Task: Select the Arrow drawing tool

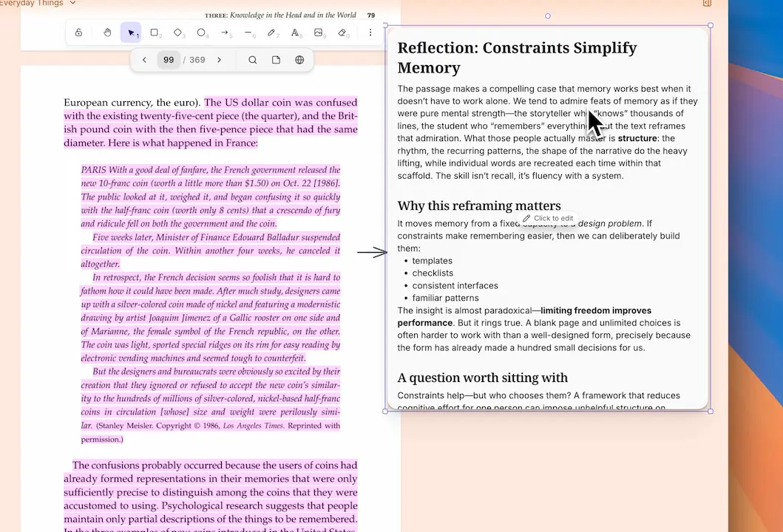Action: coord(225,33)
